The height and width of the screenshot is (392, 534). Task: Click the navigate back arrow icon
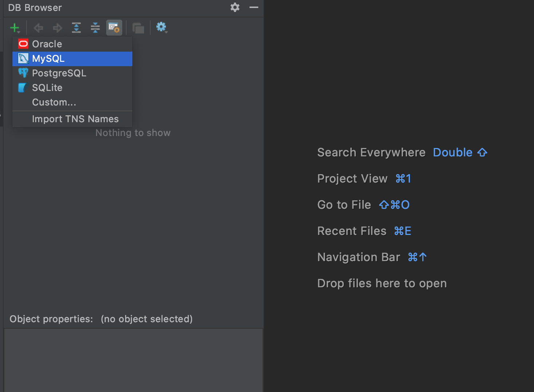point(38,28)
